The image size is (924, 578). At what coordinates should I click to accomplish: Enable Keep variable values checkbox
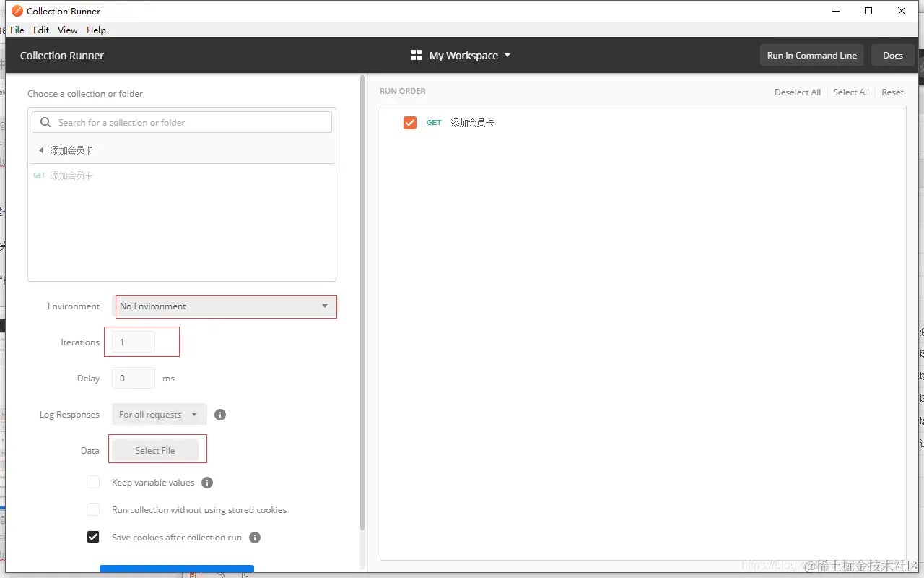(93, 482)
